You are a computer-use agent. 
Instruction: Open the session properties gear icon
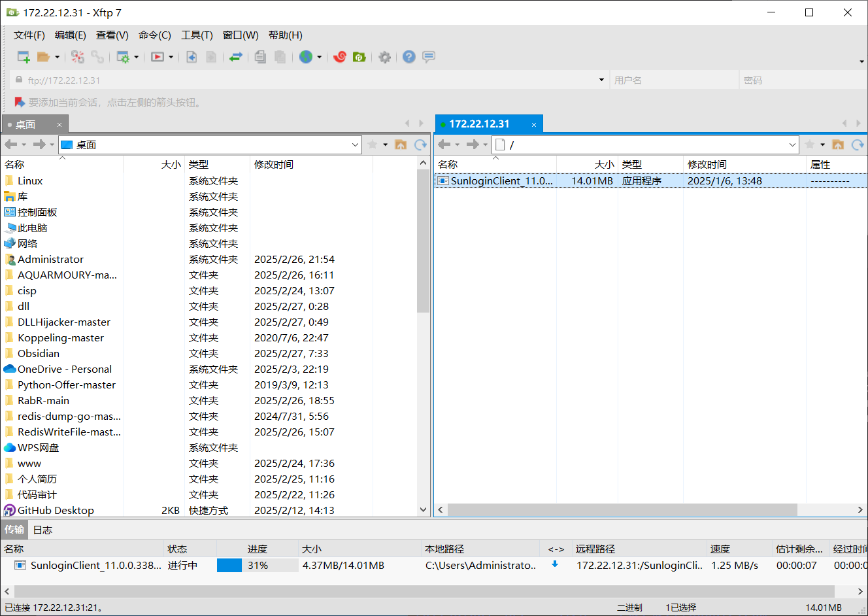tap(123, 57)
